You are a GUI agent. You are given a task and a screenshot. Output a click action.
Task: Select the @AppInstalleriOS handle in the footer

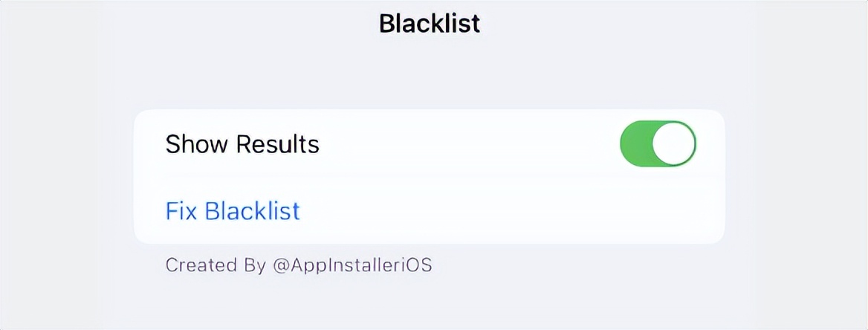pos(352,265)
